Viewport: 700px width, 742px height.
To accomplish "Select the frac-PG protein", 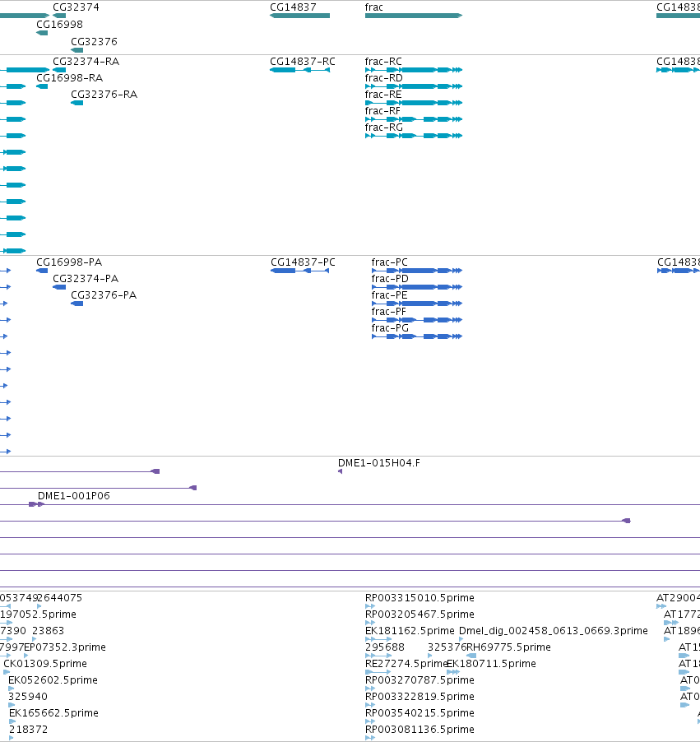I will pos(417,336).
